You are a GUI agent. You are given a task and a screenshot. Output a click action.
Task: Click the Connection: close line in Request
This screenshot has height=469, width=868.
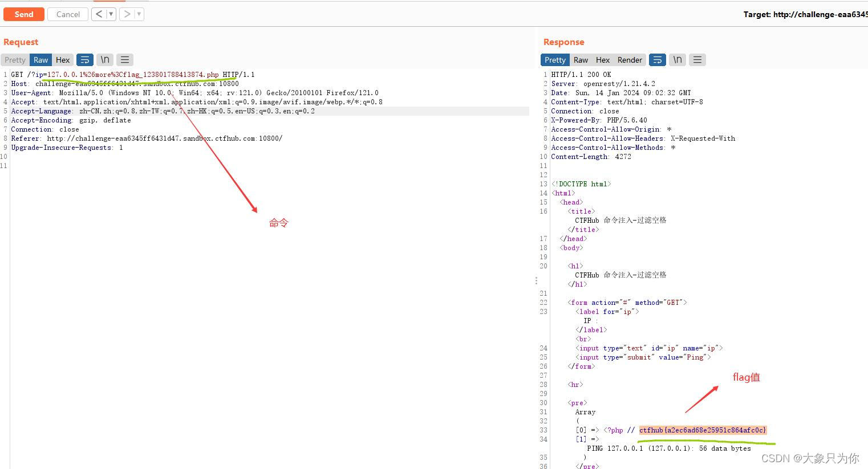(x=45, y=129)
